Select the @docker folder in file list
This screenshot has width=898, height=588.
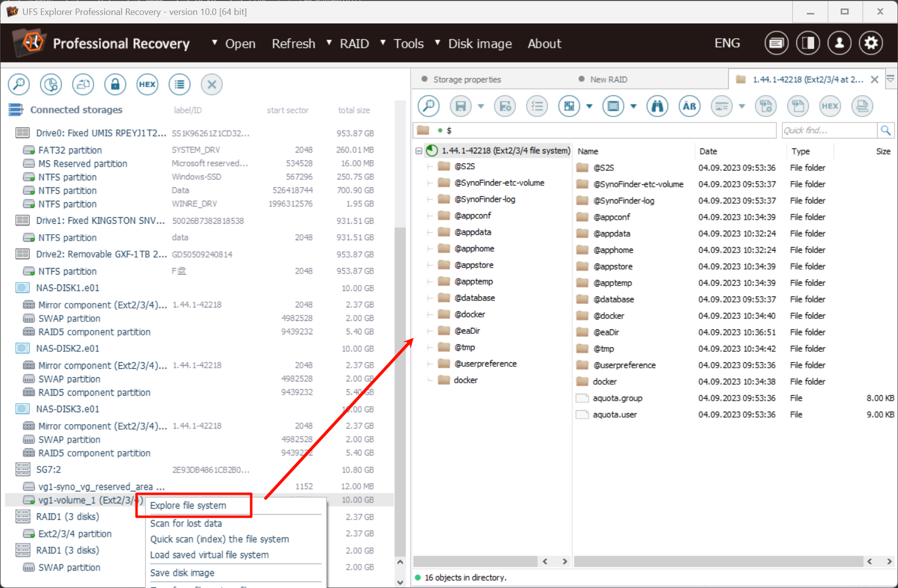coord(608,316)
